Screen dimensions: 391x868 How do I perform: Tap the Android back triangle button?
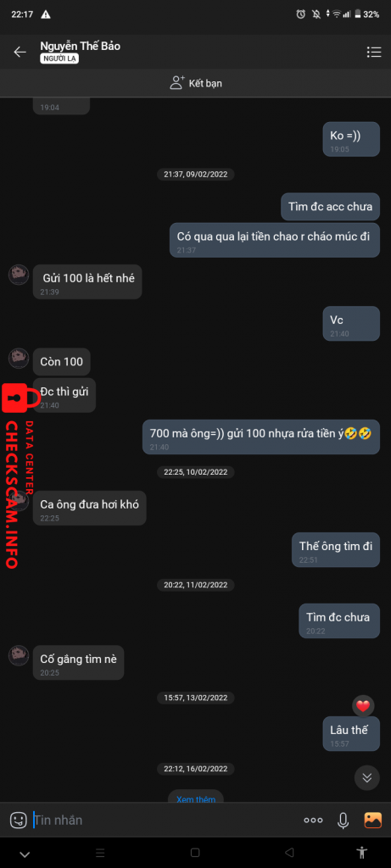point(288,853)
